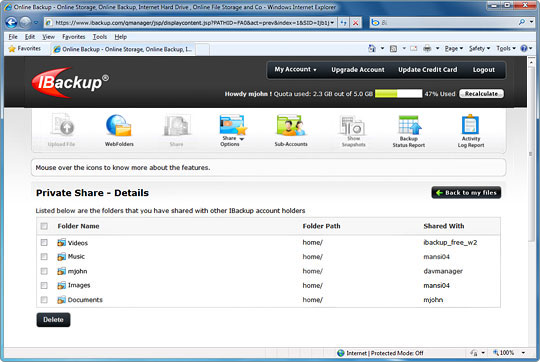
Task: Click the Recalculate button
Action: pos(481,94)
